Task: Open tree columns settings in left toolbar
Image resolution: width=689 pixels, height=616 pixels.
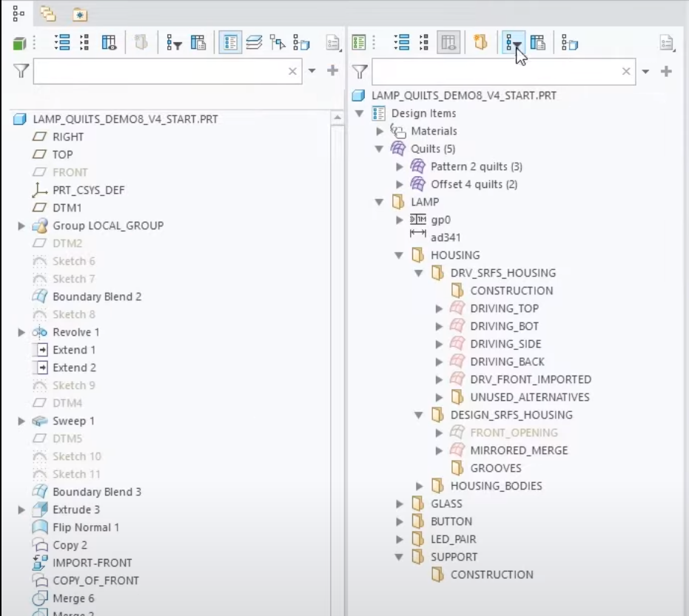Action: tap(109, 43)
